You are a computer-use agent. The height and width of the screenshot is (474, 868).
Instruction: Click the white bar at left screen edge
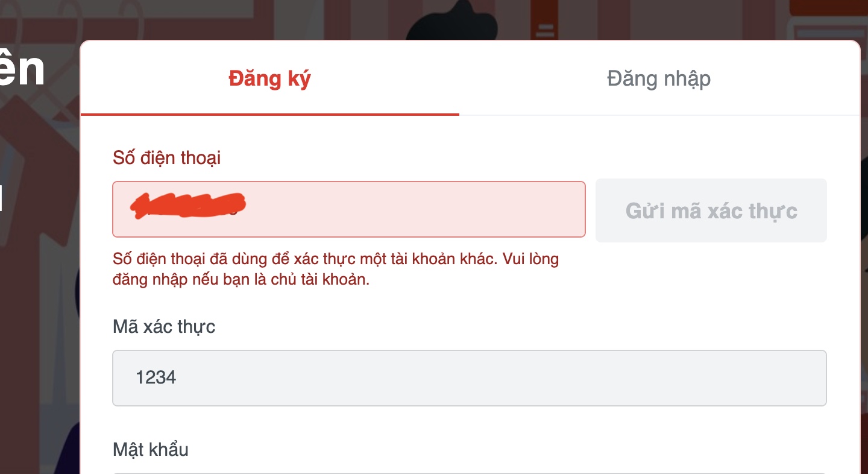1,199
